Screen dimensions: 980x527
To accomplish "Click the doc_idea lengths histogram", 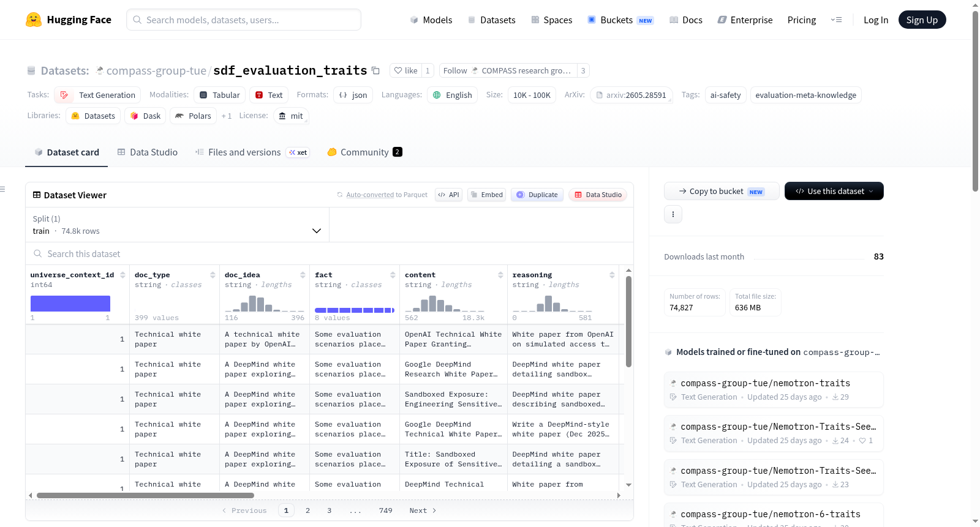I will tap(265, 304).
